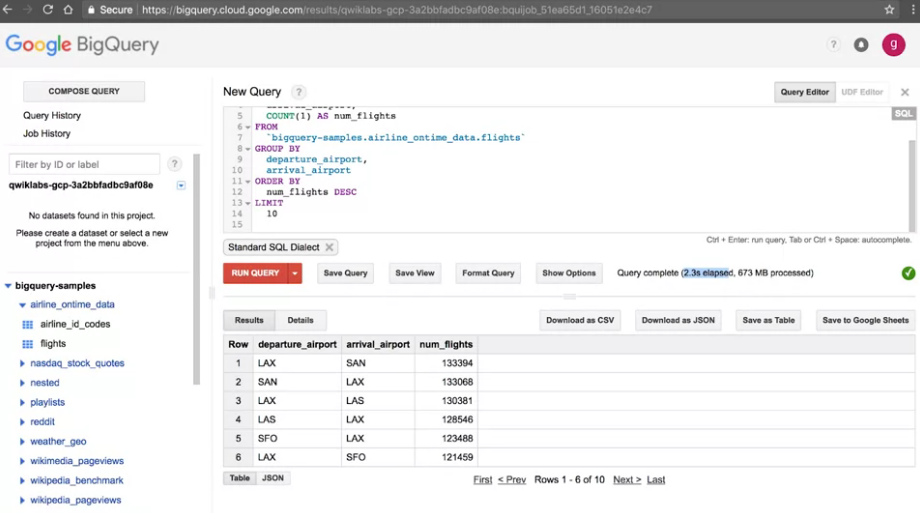Viewport: 920px width, 513px height.
Task: Select the Details tab
Action: tap(300, 320)
